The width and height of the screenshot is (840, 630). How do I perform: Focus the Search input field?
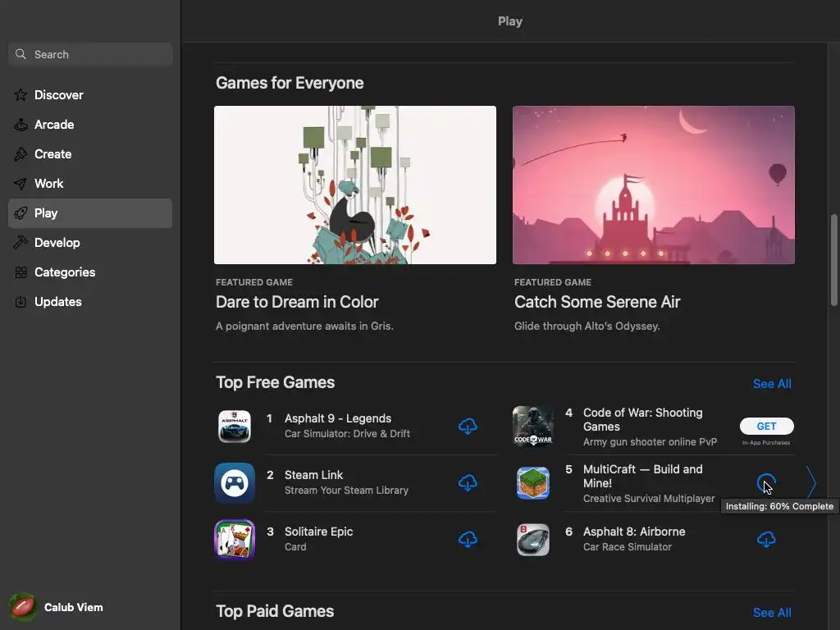click(x=90, y=54)
